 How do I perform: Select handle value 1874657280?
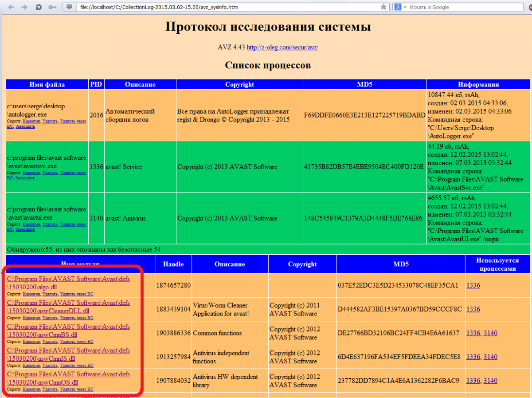point(173,285)
